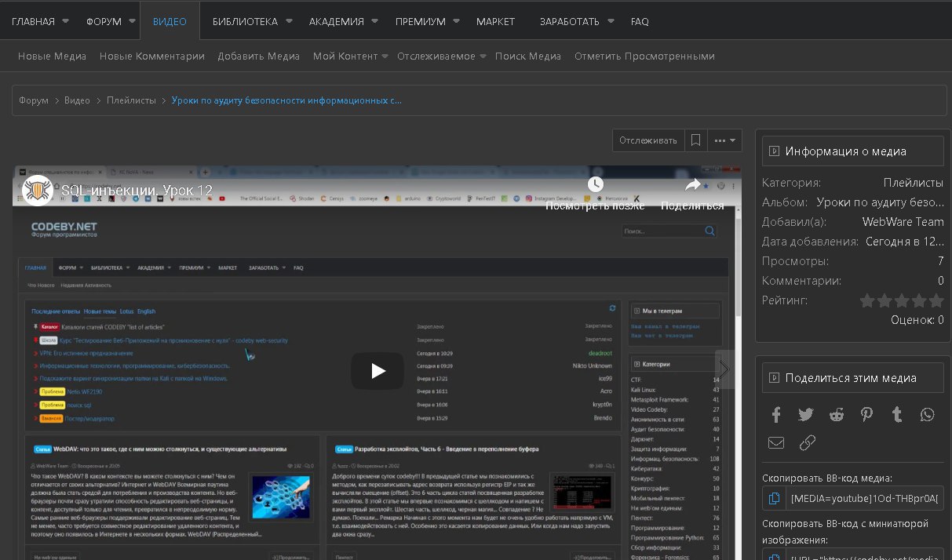Screen dimensions: 952x560
Task: Open Уроки по аудиту безопасности breadcrumb
Action: 286,100
